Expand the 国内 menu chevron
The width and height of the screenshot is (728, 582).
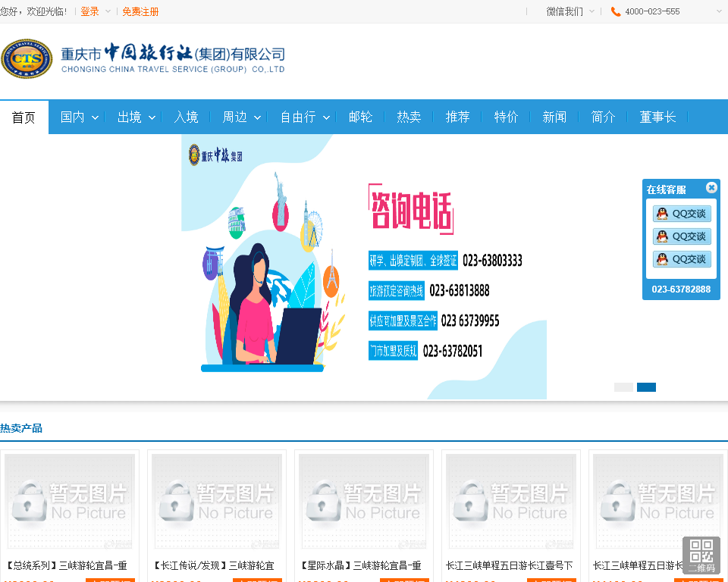click(96, 118)
